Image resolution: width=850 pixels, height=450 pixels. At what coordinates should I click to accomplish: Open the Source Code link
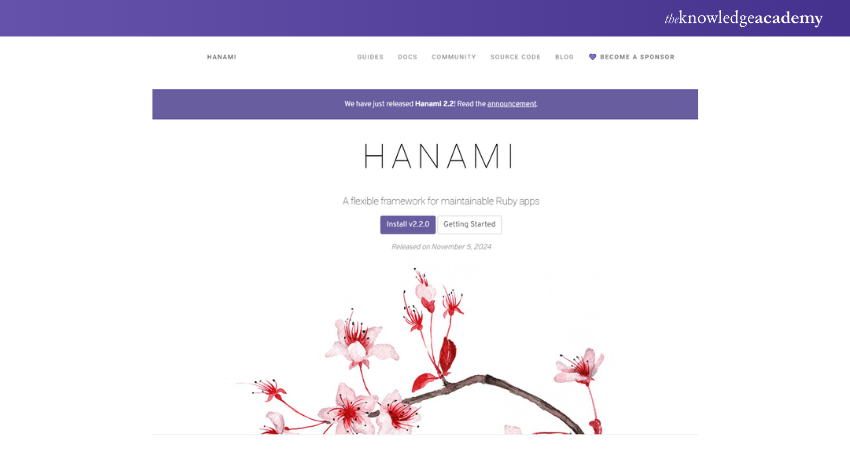516,57
